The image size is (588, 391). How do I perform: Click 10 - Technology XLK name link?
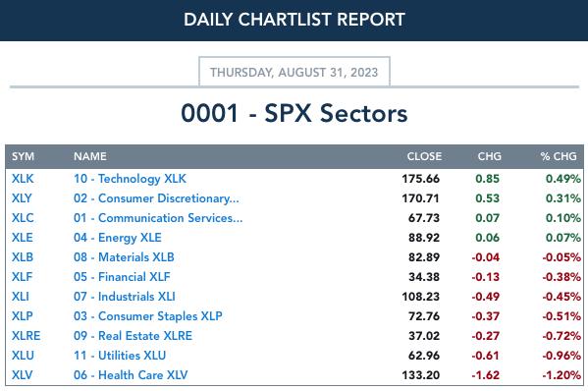[x=130, y=179]
